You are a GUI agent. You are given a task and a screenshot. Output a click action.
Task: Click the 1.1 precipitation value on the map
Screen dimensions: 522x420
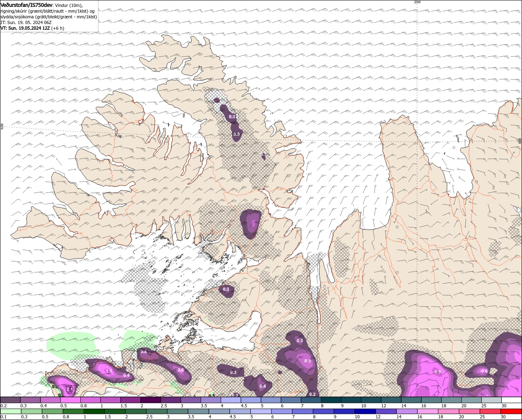(109, 371)
